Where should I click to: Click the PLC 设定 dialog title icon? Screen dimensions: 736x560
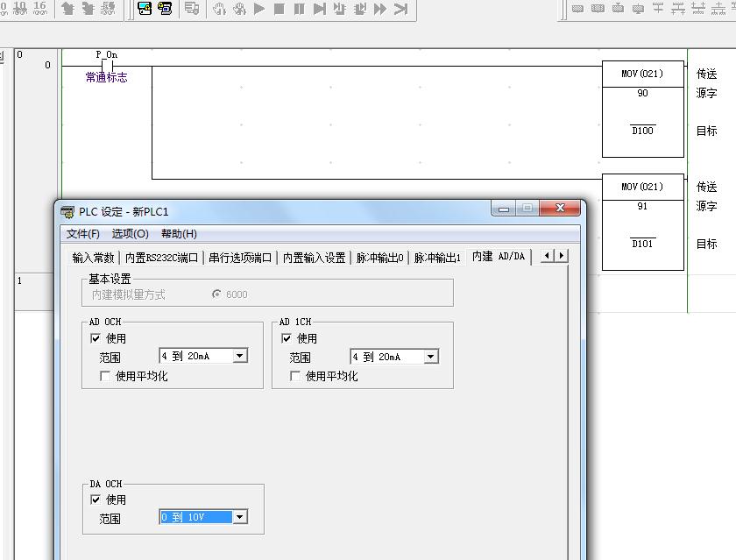[67, 212]
